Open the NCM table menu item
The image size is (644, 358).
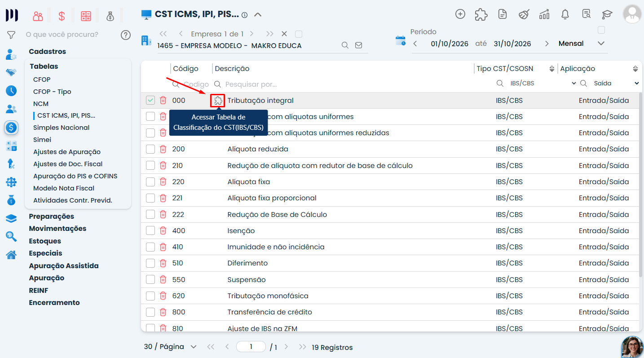(x=41, y=104)
